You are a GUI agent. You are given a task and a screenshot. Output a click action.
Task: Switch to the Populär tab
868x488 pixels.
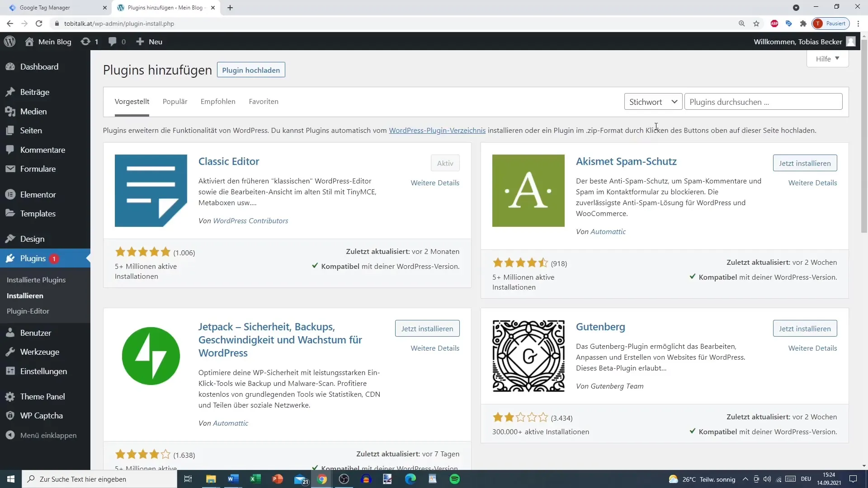click(175, 102)
